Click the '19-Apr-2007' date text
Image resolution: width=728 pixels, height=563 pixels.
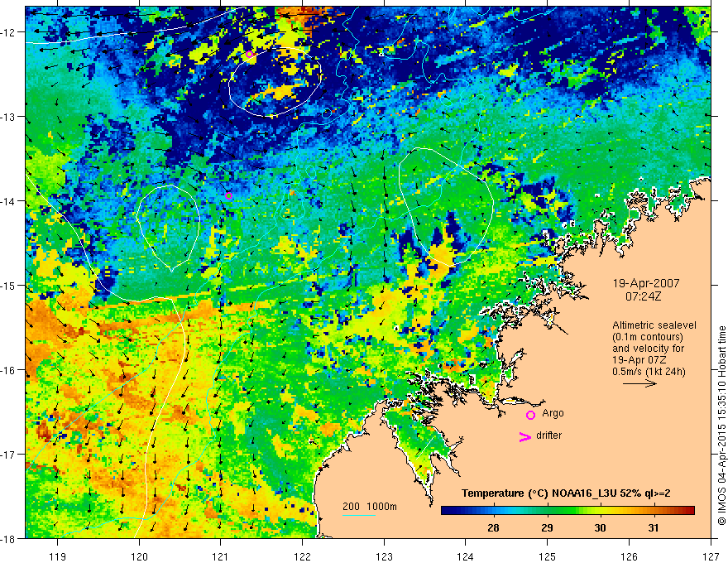(x=646, y=283)
